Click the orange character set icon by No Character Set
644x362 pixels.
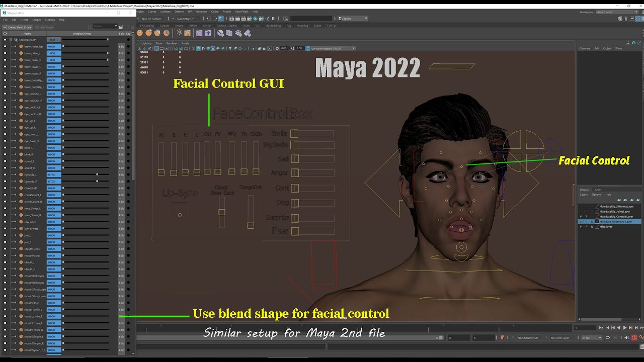(x=502, y=338)
